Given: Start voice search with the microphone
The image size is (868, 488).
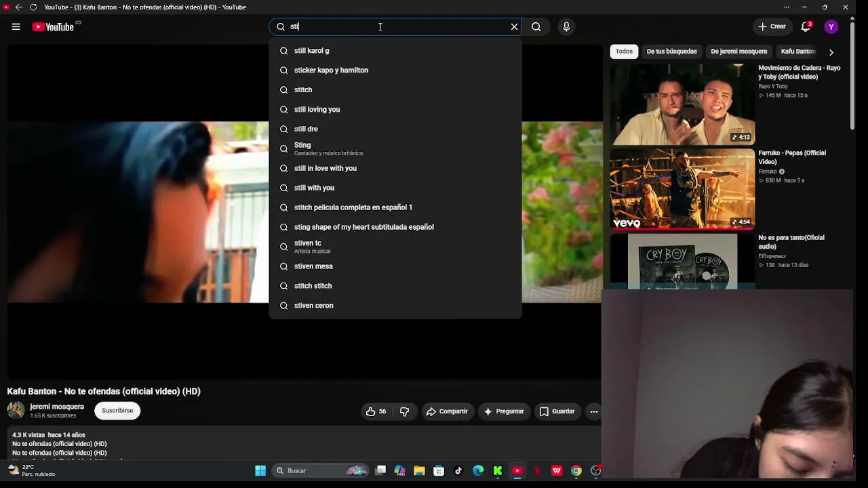Looking at the screenshot, I should tap(566, 26).
